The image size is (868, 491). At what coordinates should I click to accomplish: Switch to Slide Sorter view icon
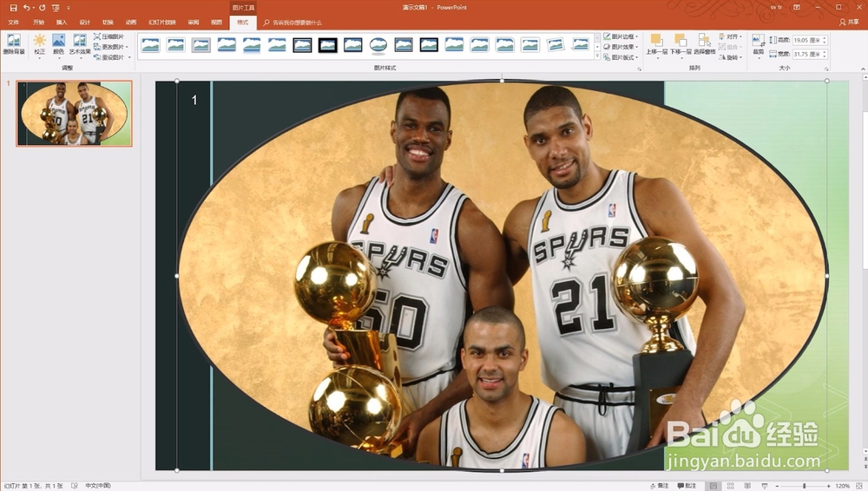pos(730,486)
